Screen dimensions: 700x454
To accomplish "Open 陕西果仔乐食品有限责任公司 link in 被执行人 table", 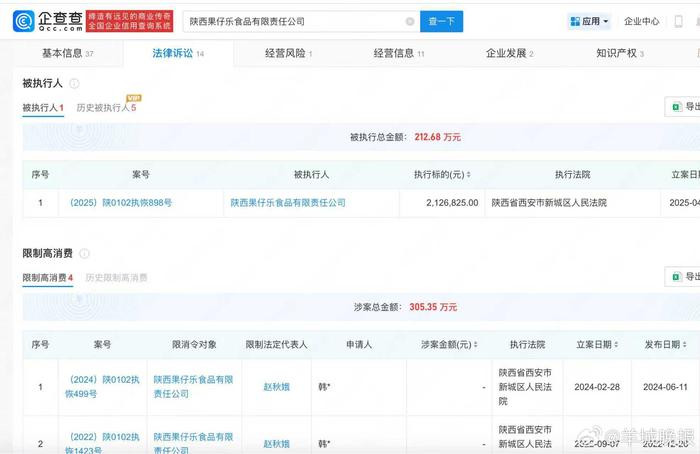I will click(x=288, y=203).
